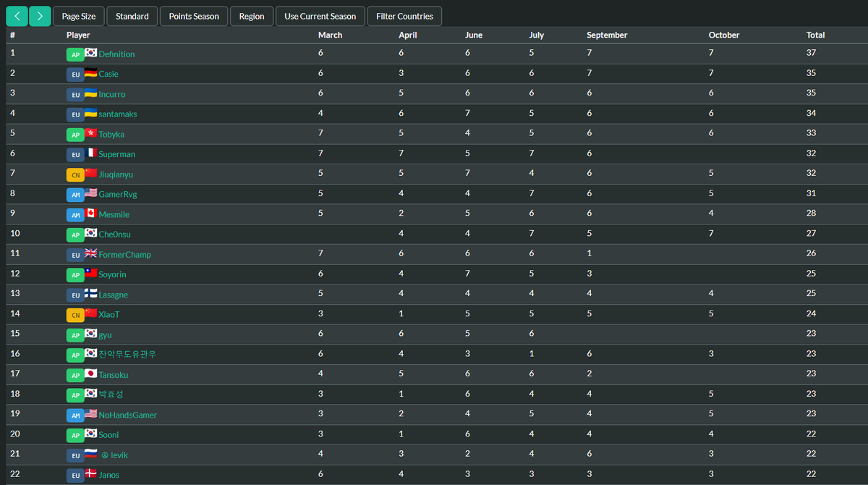Image resolution: width=868 pixels, height=485 pixels.
Task: Open player NoHandsGamer's profile
Action: [128, 415]
